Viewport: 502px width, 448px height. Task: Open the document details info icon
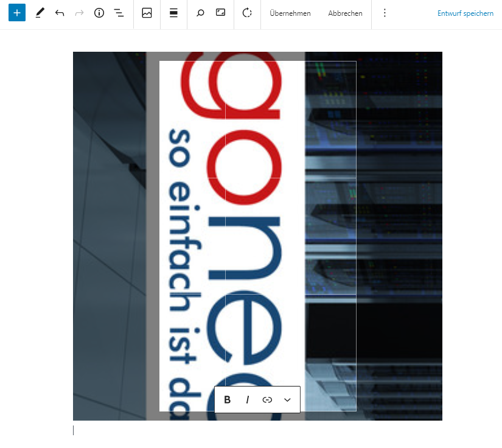(99, 13)
